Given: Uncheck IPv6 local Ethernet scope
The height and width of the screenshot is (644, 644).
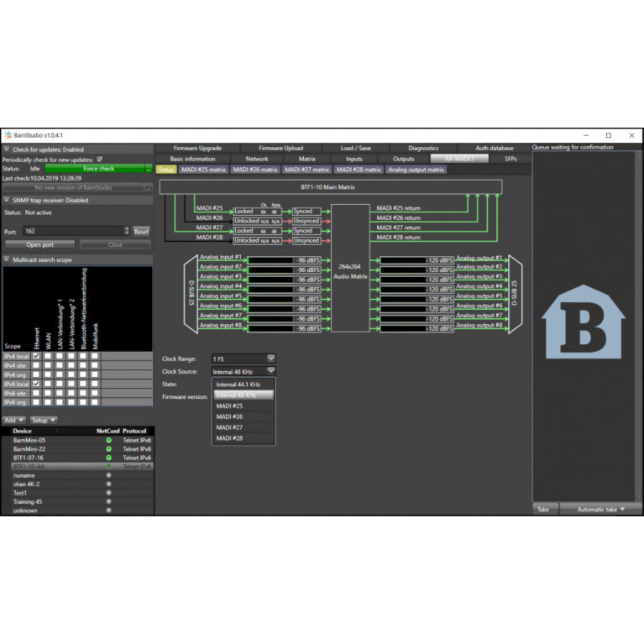Looking at the screenshot, I should 36,384.
